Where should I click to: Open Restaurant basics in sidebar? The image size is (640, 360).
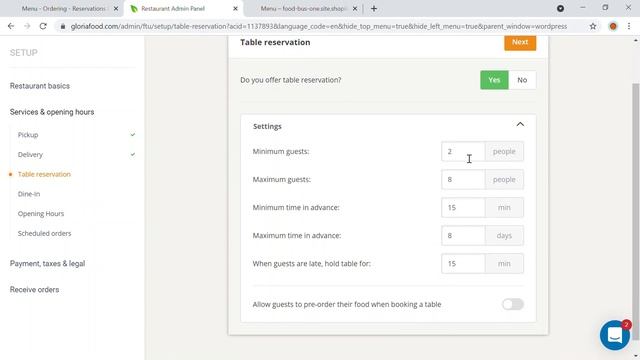40,86
